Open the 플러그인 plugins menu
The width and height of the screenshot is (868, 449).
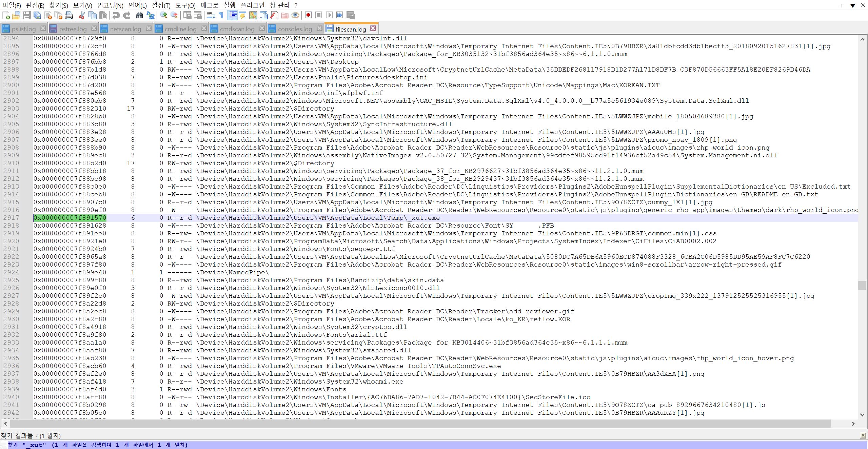tap(252, 5)
